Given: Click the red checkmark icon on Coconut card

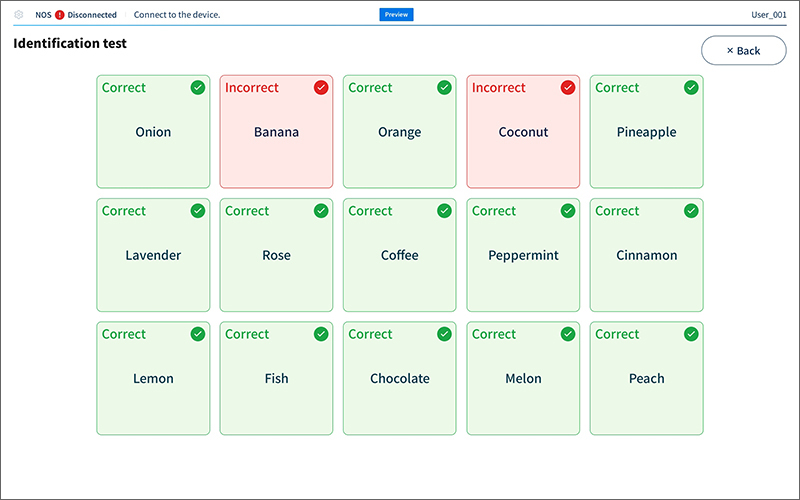Looking at the screenshot, I should (568, 88).
